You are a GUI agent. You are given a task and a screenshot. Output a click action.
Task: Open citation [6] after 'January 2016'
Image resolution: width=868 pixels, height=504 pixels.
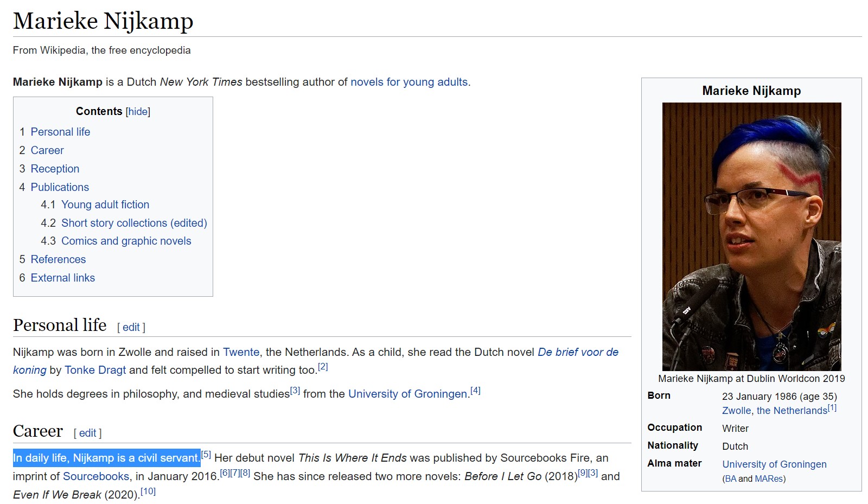tap(225, 473)
